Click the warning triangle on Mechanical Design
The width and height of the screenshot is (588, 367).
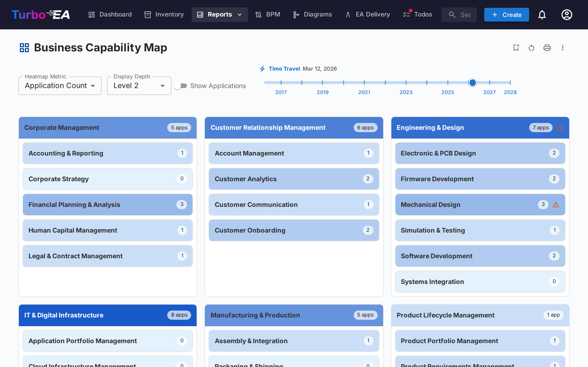[x=556, y=205]
